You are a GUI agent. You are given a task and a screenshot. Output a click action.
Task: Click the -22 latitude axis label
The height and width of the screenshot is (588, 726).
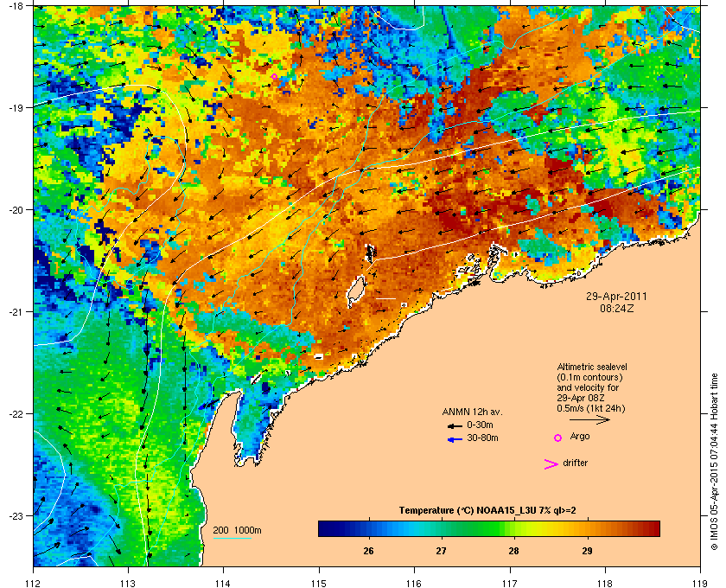pos(16,414)
